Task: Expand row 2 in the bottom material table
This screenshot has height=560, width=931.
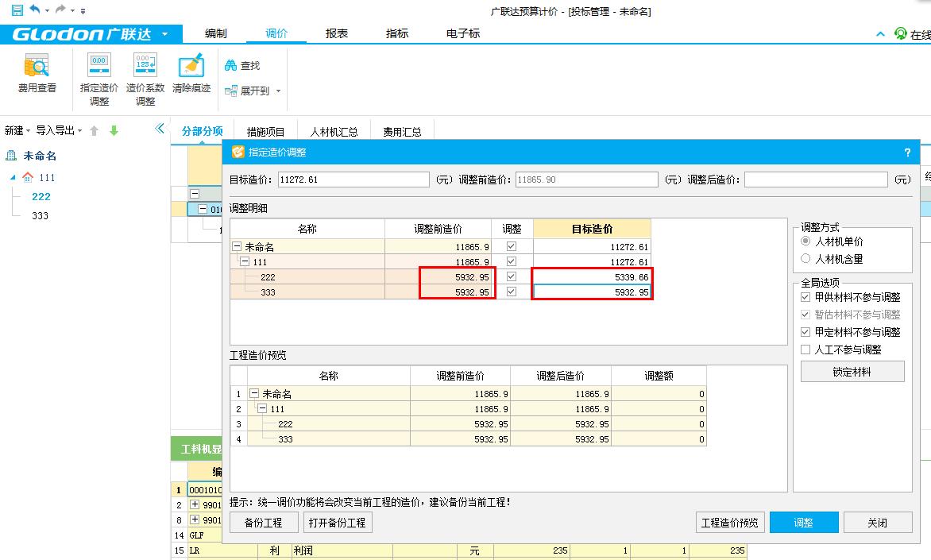Action: 194,504
